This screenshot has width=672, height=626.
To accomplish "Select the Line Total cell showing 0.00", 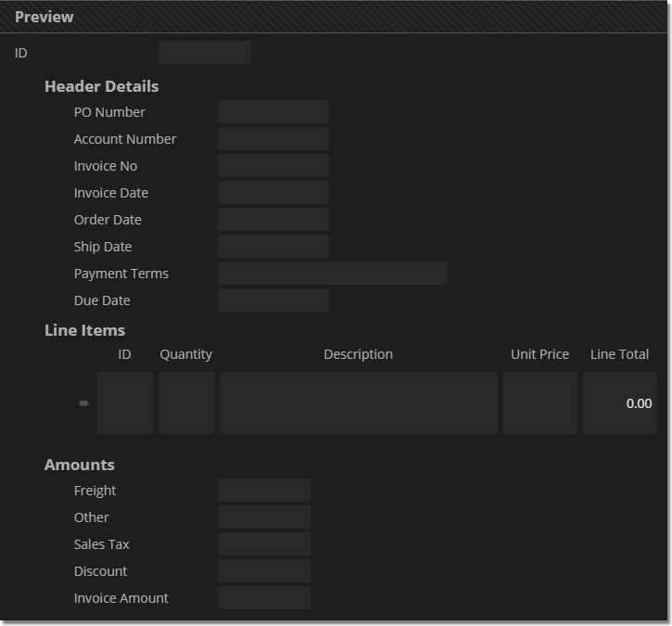I will [620, 403].
